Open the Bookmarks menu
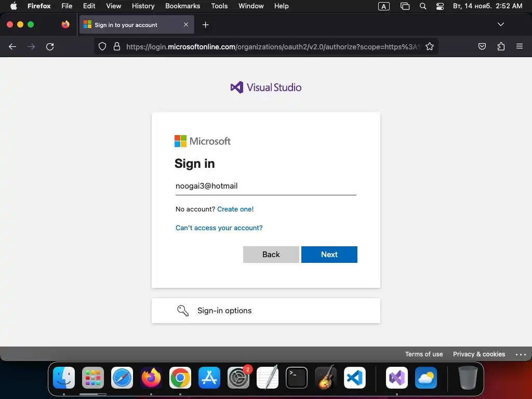This screenshot has height=399, width=532. (x=182, y=6)
